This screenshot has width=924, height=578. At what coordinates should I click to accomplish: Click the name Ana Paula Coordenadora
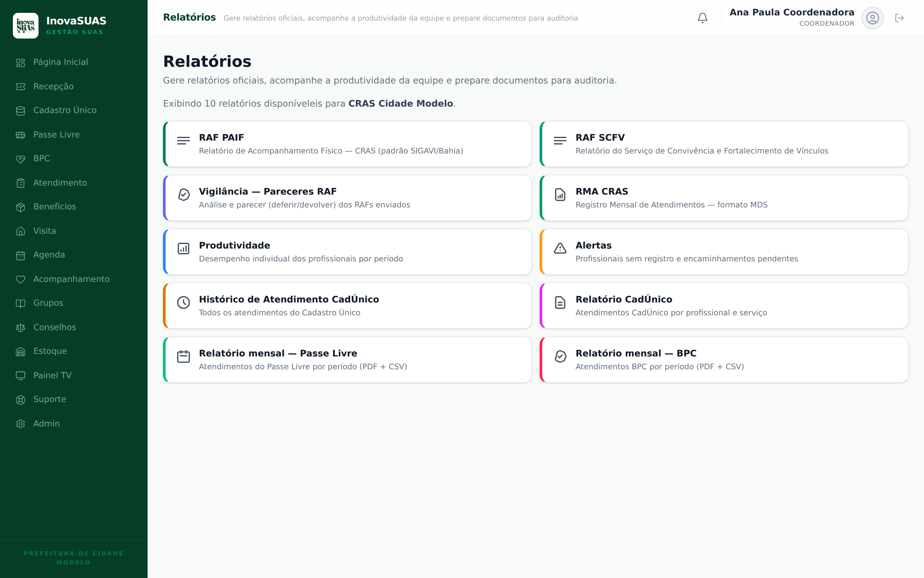pyautogui.click(x=792, y=12)
